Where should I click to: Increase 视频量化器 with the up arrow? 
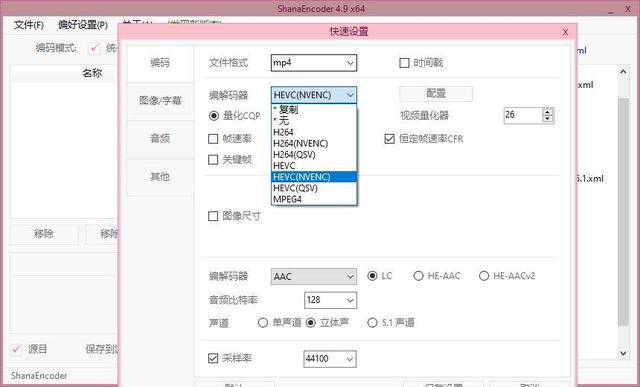click(x=548, y=111)
